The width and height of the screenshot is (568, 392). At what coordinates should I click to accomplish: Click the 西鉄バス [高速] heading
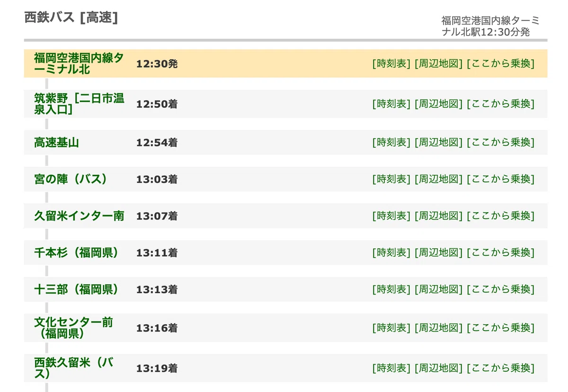tap(71, 17)
